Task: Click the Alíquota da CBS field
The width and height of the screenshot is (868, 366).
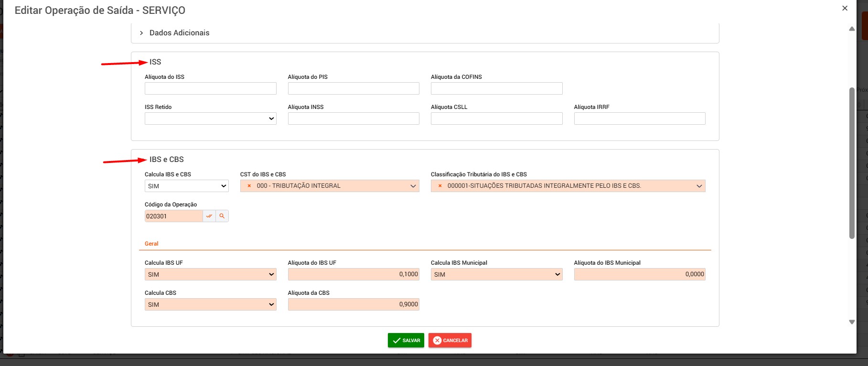Action: pyautogui.click(x=354, y=304)
